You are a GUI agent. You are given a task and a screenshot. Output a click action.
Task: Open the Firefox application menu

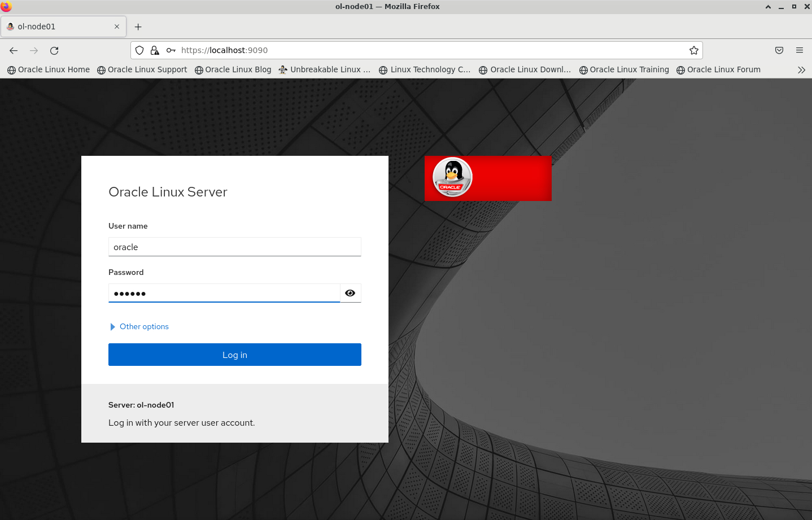coord(800,50)
